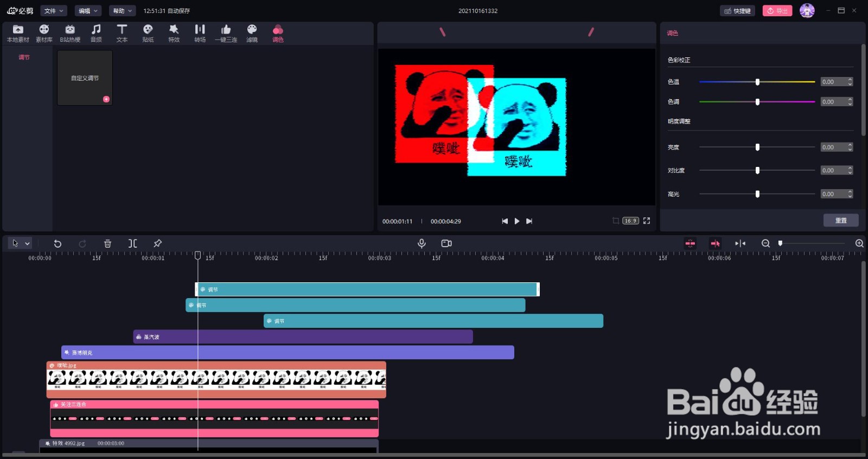Adjust the 色调 tint slider
Screen dimensions: 868x459
(x=757, y=102)
